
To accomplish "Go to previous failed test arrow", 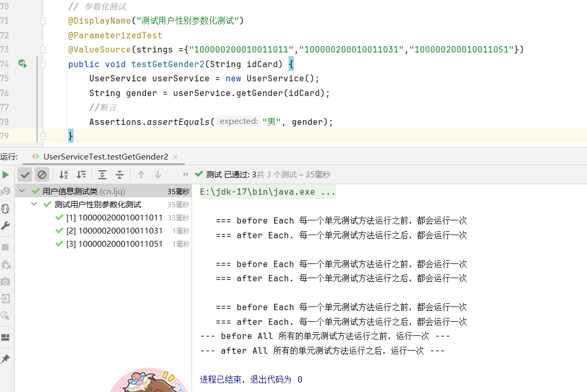I will click(141, 175).
